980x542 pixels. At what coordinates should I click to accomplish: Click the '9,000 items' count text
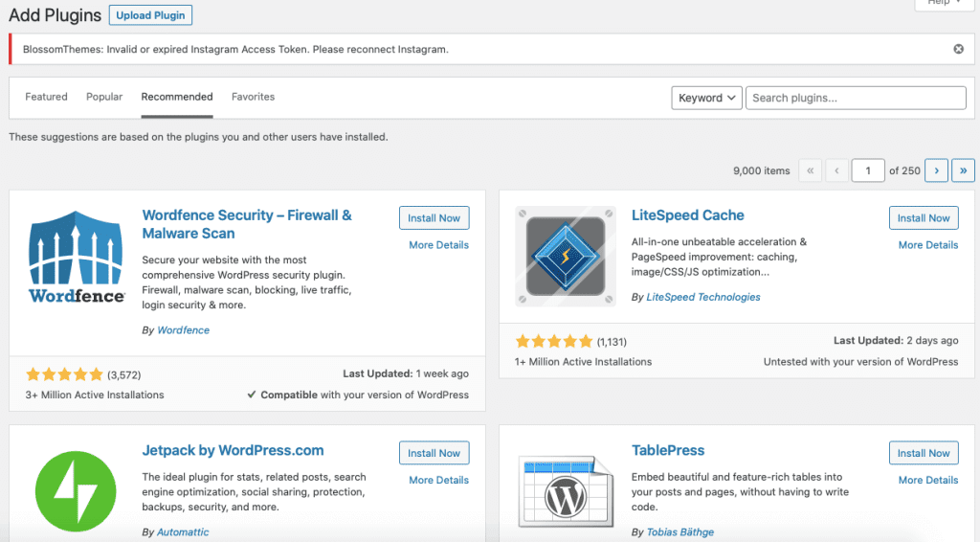coord(761,170)
